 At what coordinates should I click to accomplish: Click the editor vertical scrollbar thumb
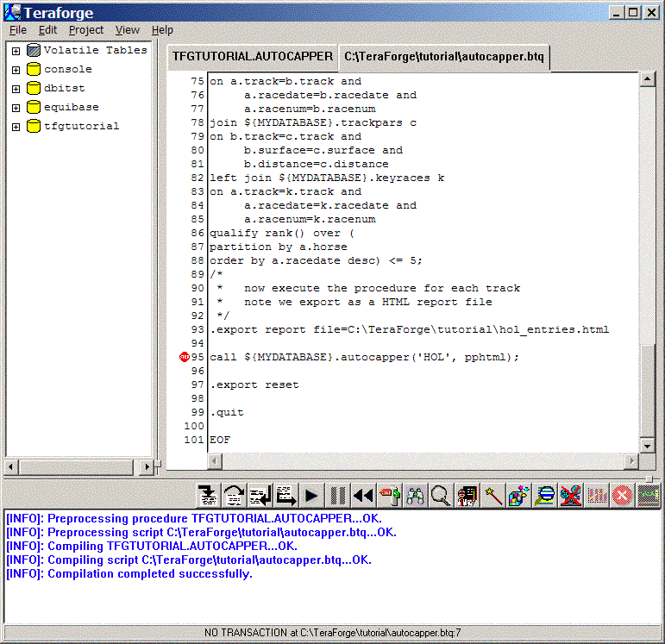pos(647,391)
